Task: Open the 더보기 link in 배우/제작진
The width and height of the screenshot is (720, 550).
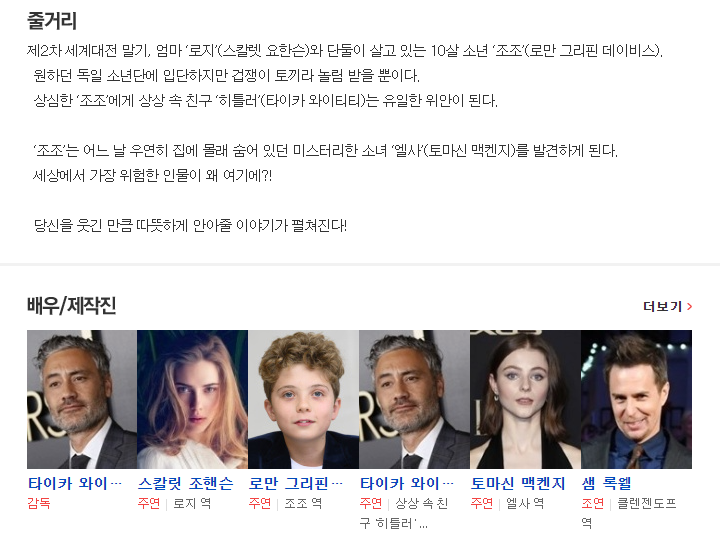Action: pos(667,306)
